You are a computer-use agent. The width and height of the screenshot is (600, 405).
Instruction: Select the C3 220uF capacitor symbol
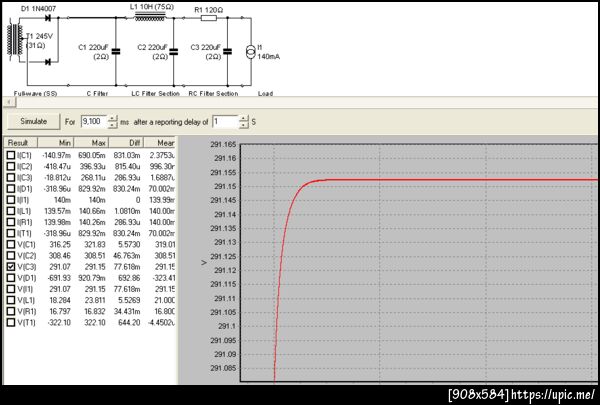pyautogui.click(x=227, y=51)
